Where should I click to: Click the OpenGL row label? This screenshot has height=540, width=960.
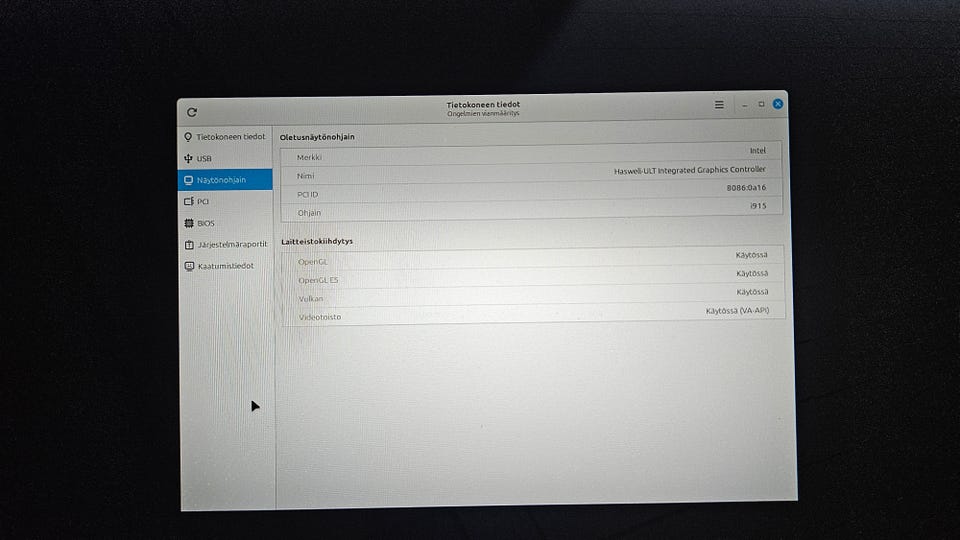[313, 261]
